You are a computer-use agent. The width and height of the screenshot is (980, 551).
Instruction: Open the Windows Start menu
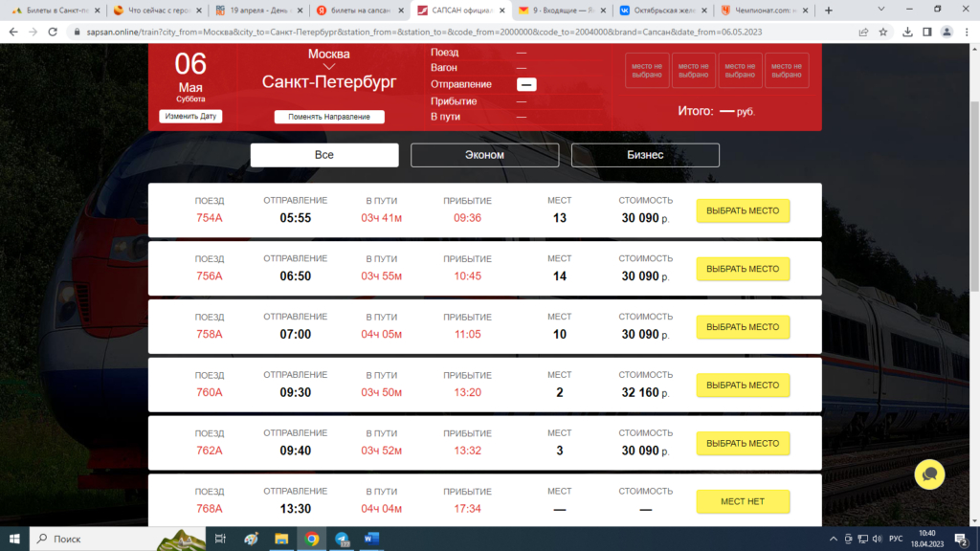point(14,539)
